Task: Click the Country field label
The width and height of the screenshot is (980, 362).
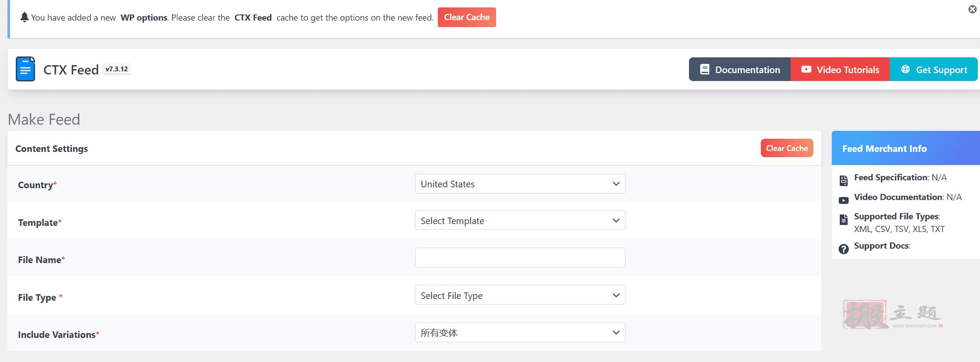Action: pos(37,185)
